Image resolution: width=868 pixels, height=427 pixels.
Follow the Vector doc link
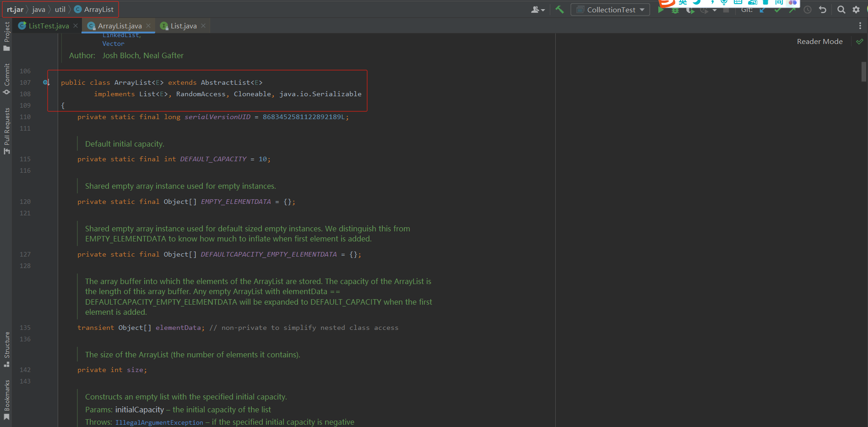tap(113, 44)
